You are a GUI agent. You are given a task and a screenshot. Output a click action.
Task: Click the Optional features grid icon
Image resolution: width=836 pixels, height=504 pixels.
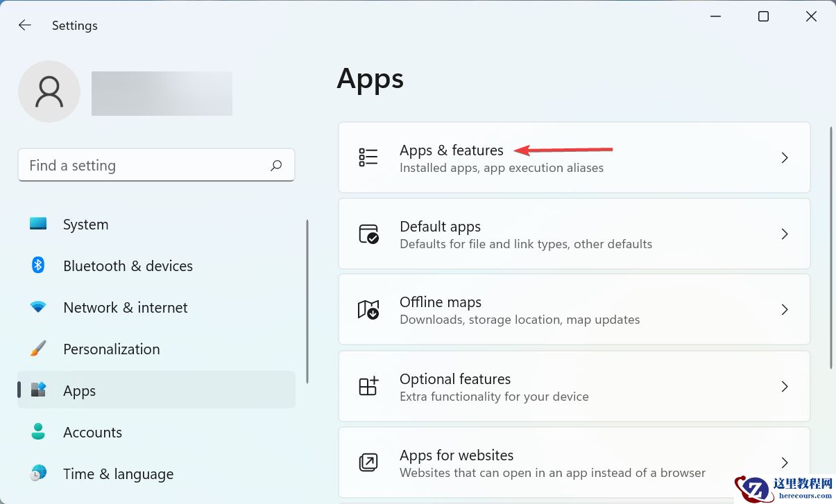click(368, 386)
